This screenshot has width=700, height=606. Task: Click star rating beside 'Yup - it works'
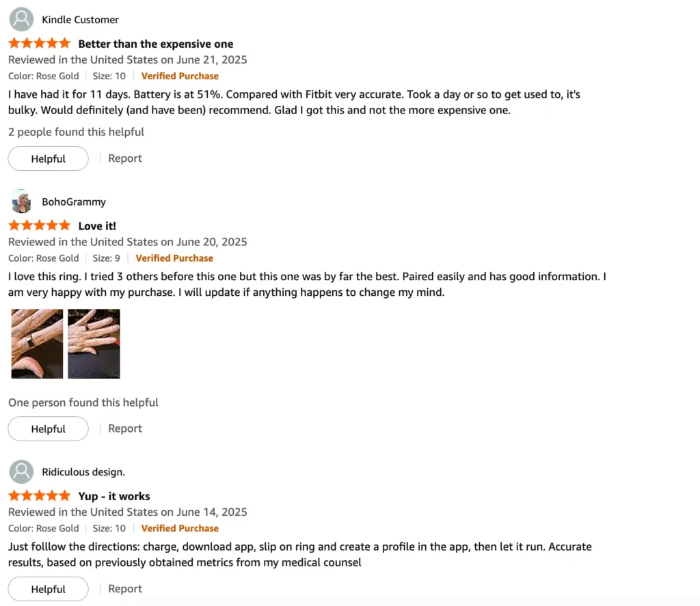(x=40, y=496)
